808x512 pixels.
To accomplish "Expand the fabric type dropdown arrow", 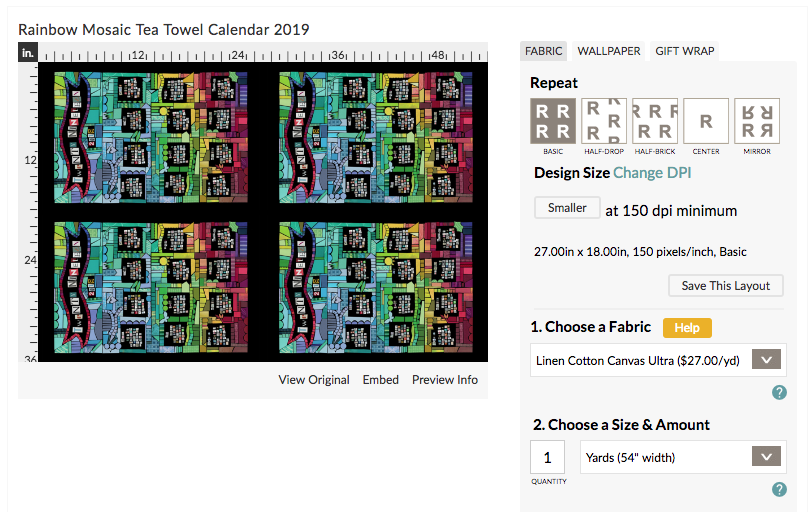I will click(766, 360).
